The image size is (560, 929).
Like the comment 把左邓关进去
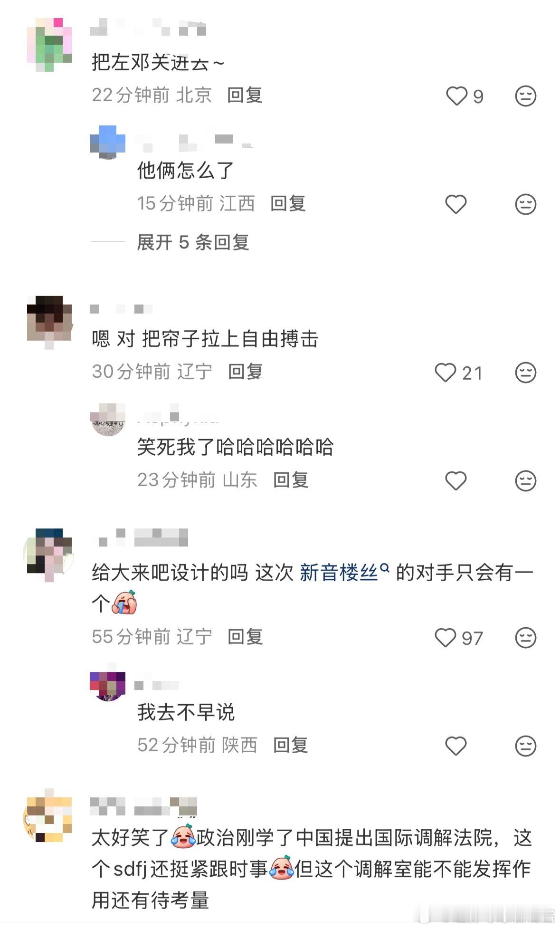456,96
